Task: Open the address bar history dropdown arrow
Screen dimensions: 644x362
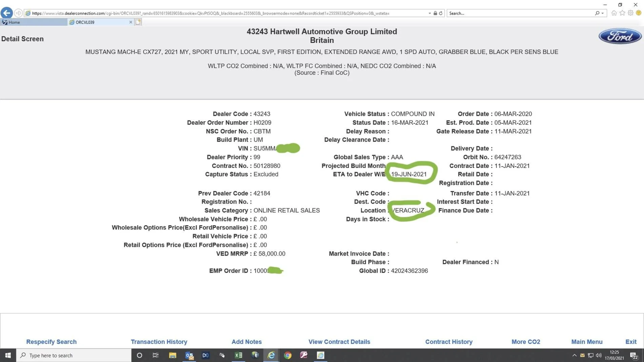Action: pos(430,13)
